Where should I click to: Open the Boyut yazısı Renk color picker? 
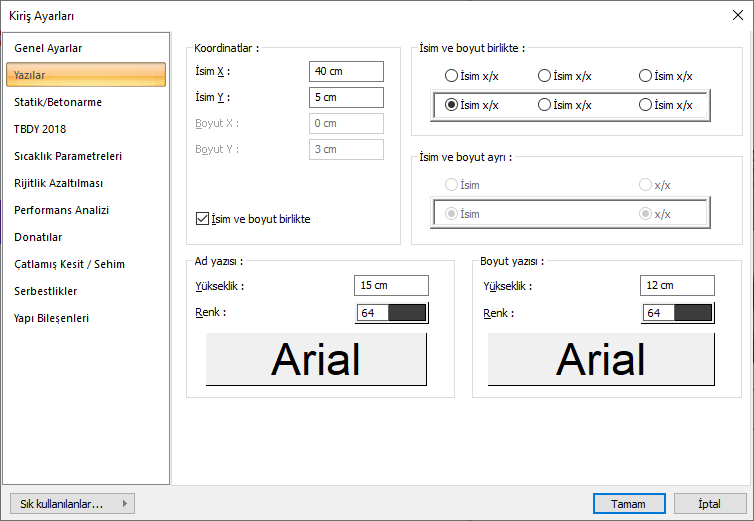coord(678,313)
